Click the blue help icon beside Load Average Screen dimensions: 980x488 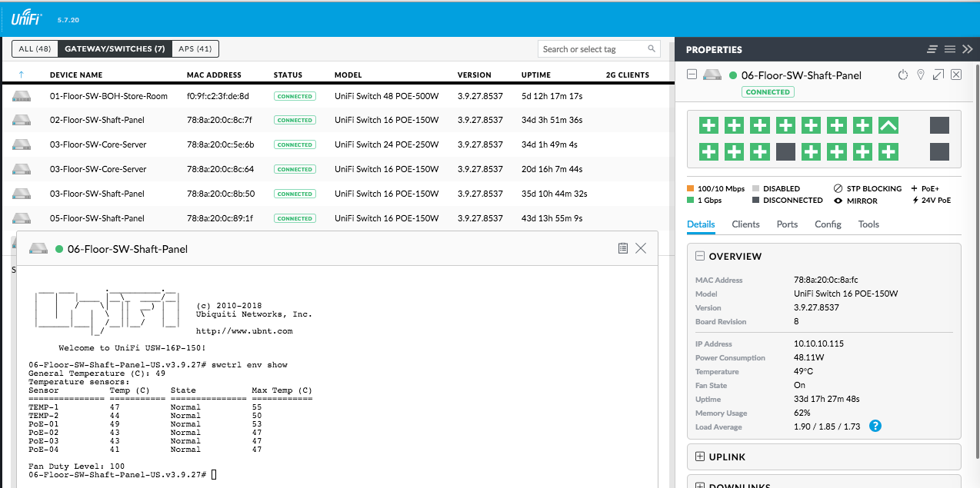pos(875,426)
